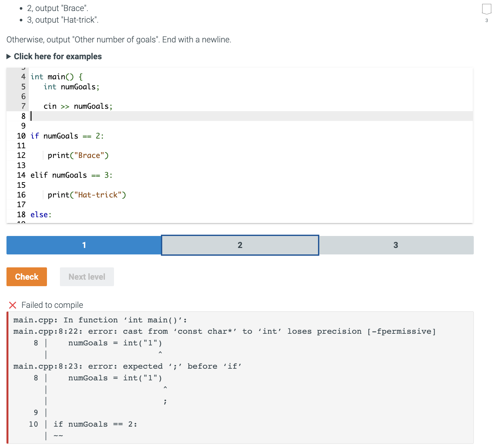Switch to level 3 of the exercise
This screenshot has width=500, height=448.
tap(396, 245)
